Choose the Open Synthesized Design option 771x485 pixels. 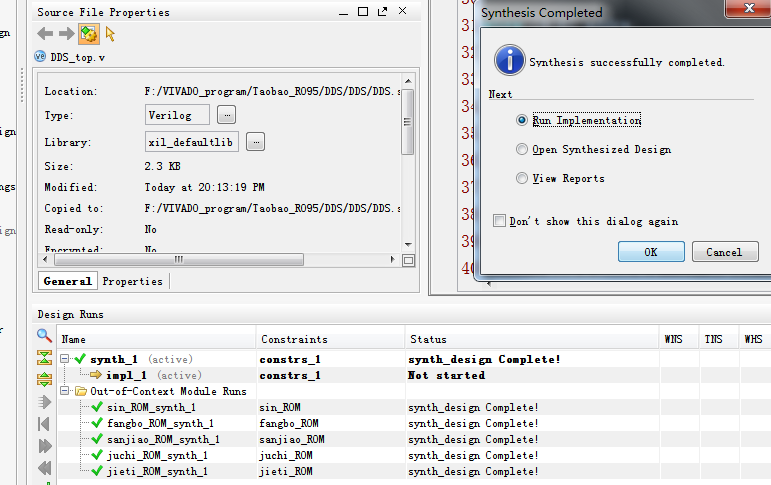[521, 149]
